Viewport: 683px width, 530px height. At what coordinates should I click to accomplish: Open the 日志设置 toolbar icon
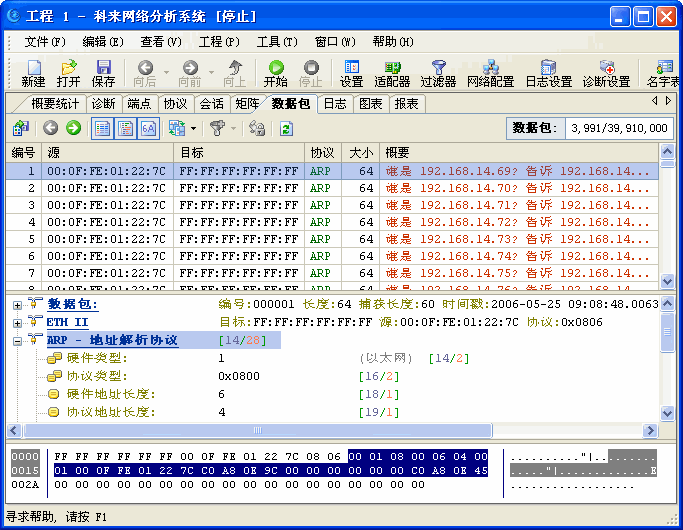(x=548, y=73)
